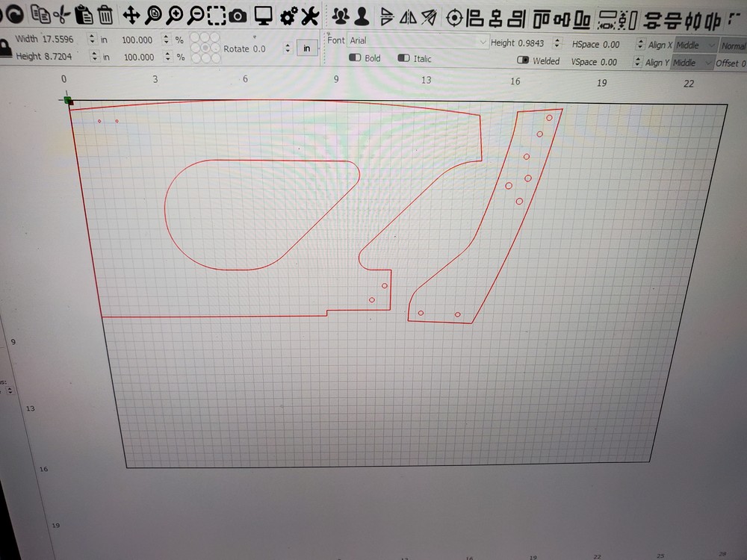The image size is (747, 560).
Task: Click the Height 8.7204 stepper arrows
Action: click(94, 56)
